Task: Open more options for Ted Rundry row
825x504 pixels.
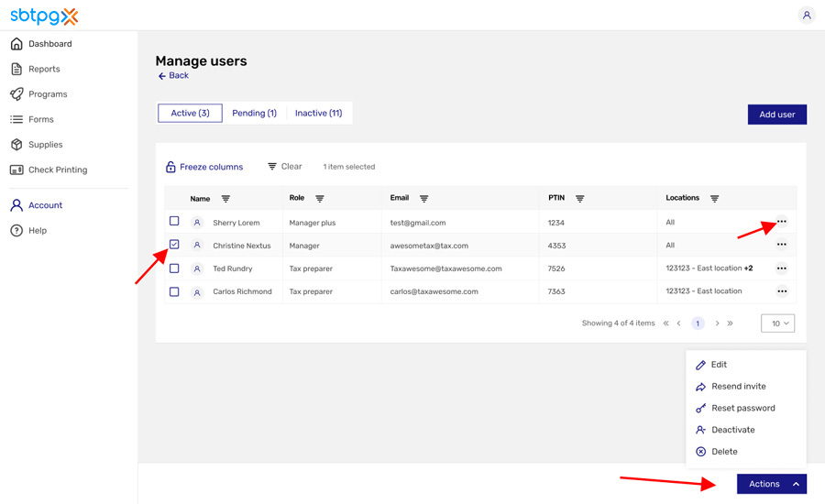Action: 781,268
